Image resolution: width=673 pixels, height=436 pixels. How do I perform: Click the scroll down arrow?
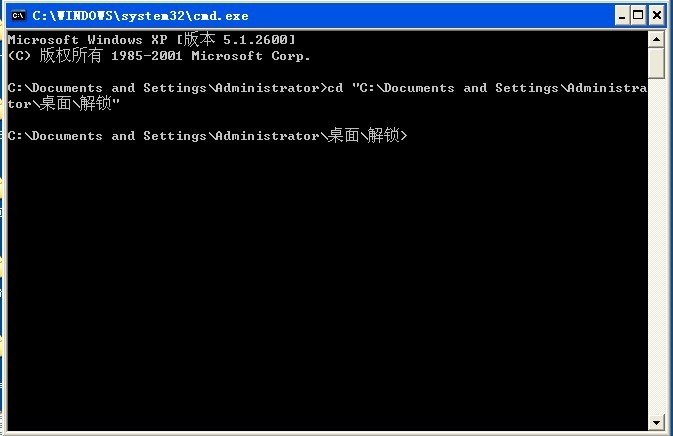656,422
